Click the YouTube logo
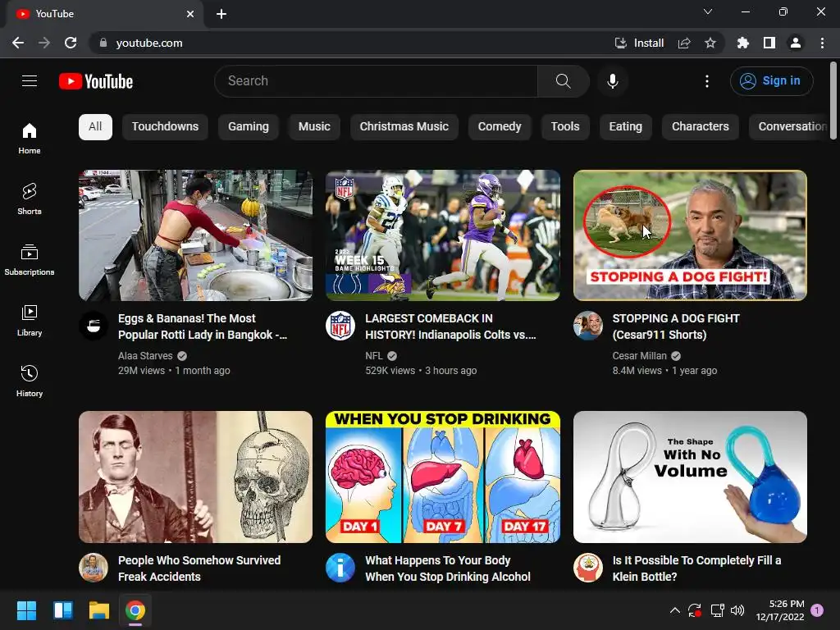The height and width of the screenshot is (630, 840). [x=96, y=81]
